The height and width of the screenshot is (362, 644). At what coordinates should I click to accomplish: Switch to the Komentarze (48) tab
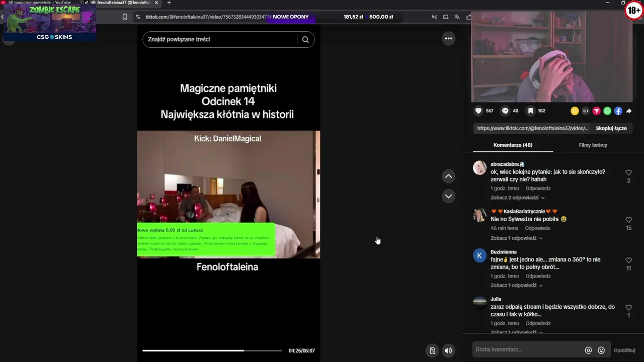click(x=513, y=145)
